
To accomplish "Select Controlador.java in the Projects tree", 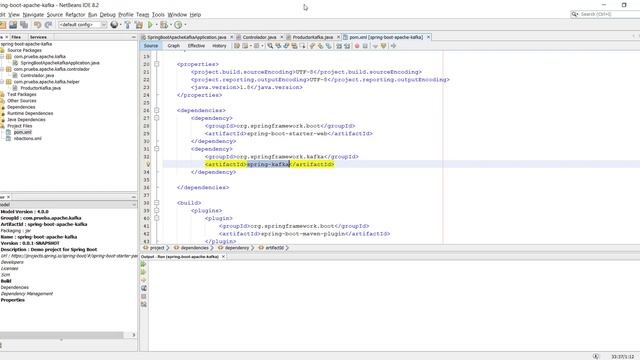I will coord(37,76).
